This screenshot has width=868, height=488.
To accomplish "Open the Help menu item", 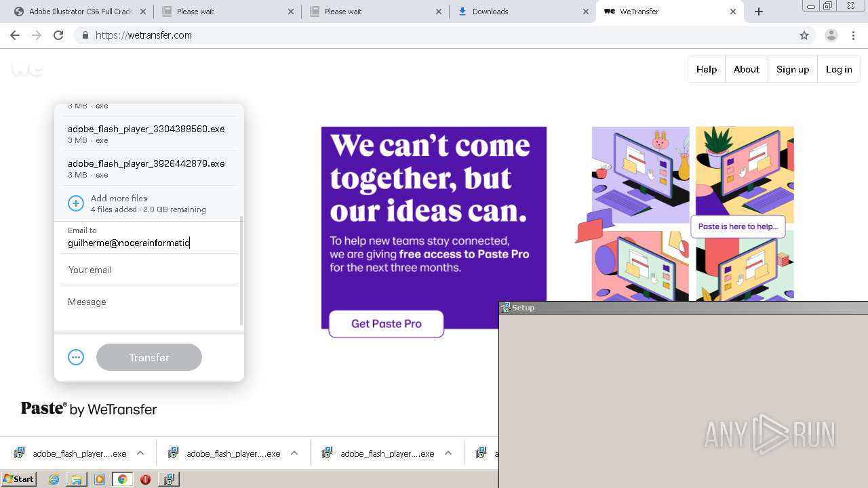I will (707, 69).
